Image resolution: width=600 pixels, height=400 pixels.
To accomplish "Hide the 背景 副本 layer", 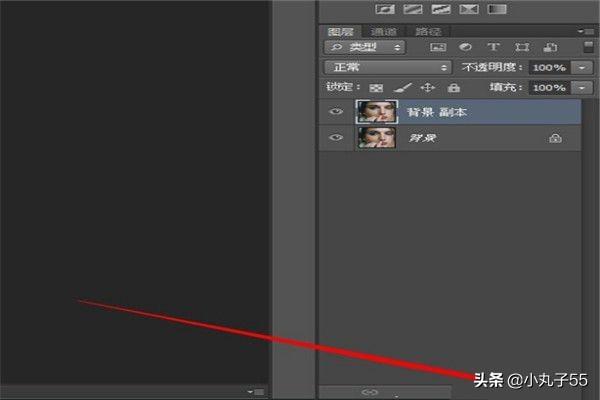I will point(336,111).
